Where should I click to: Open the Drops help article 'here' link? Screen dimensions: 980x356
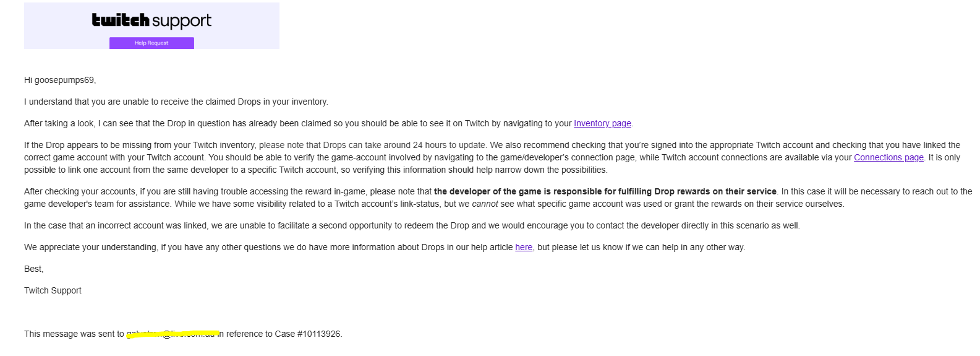(x=524, y=247)
